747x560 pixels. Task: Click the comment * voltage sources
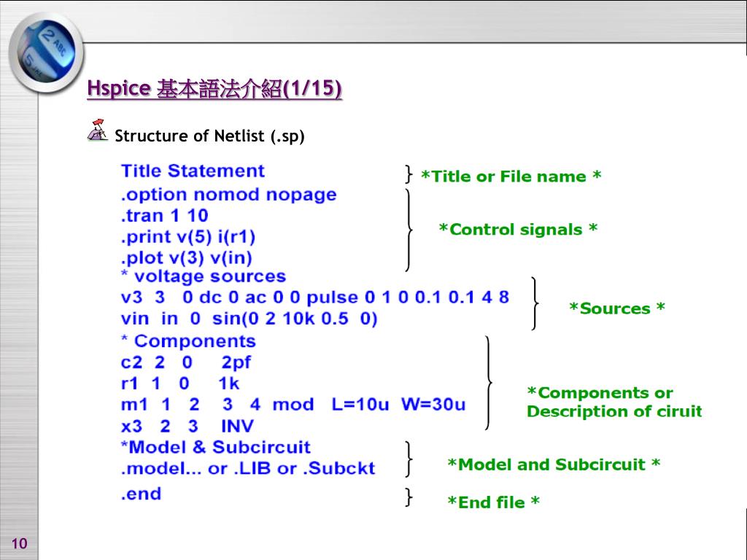pyautogui.click(x=204, y=276)
